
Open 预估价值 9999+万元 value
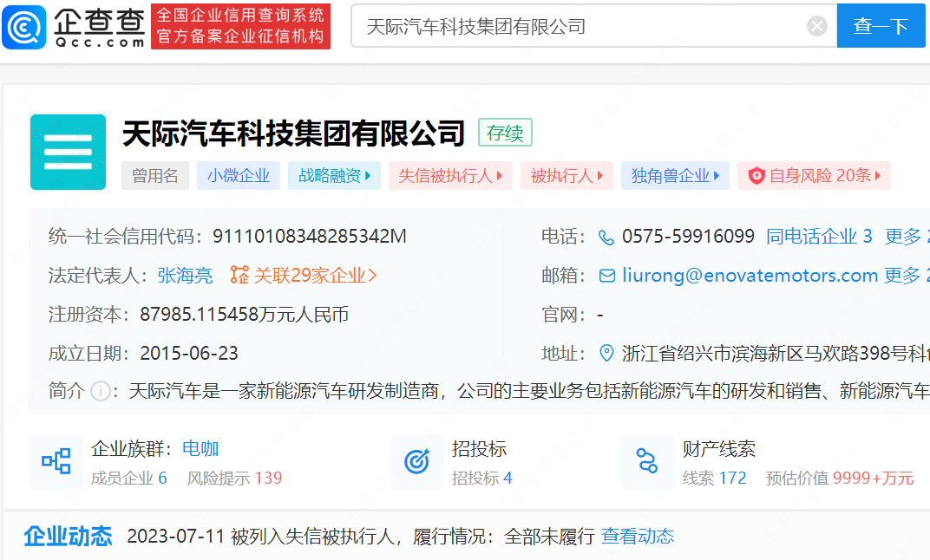(839, 478)
